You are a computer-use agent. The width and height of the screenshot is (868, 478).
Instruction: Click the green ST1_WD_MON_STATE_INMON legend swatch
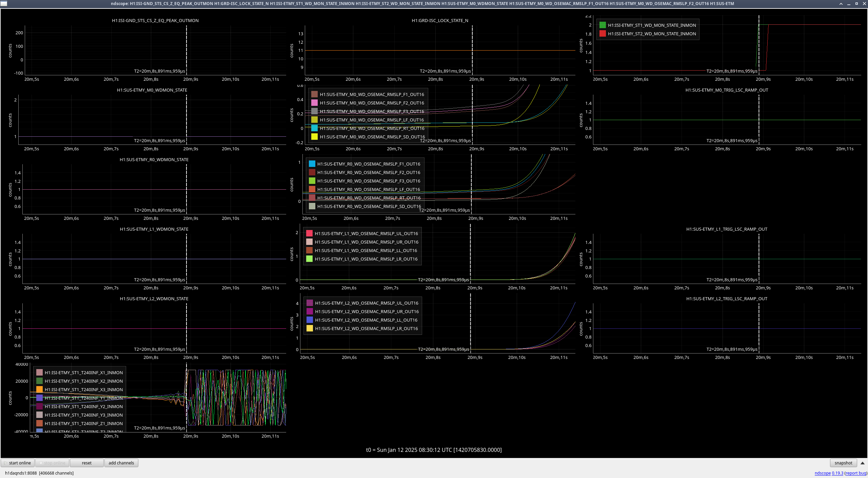point(603,25)
